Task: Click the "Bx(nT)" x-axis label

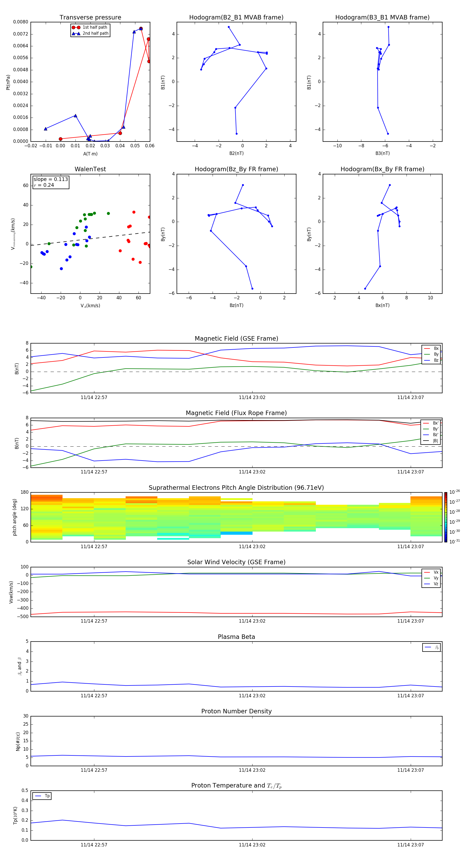Action: click(382, 305)
